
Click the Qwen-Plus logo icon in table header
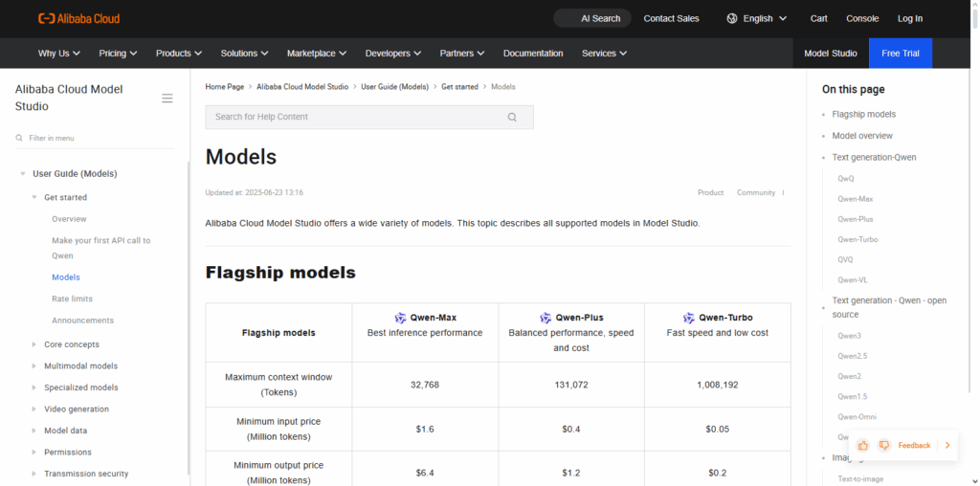click(x=546, y=318)
